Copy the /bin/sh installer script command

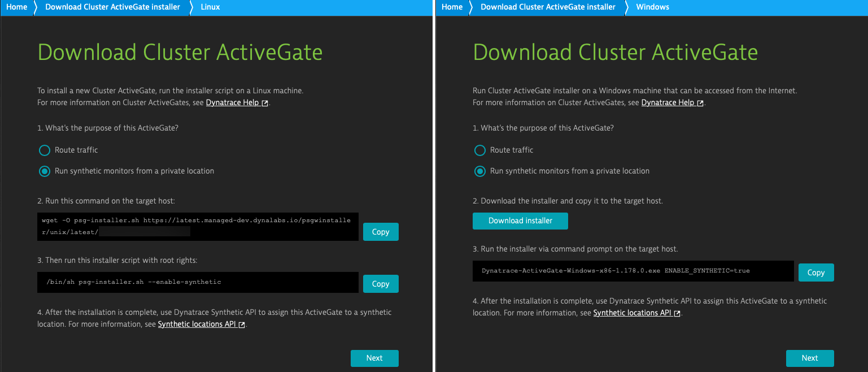[381, 284]
